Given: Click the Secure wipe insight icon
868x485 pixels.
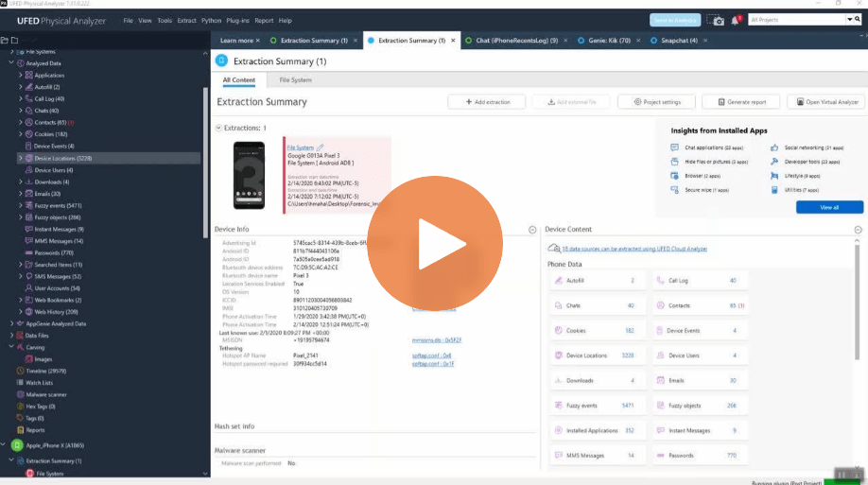Looking at the screenshot, I should pos(674,190).
